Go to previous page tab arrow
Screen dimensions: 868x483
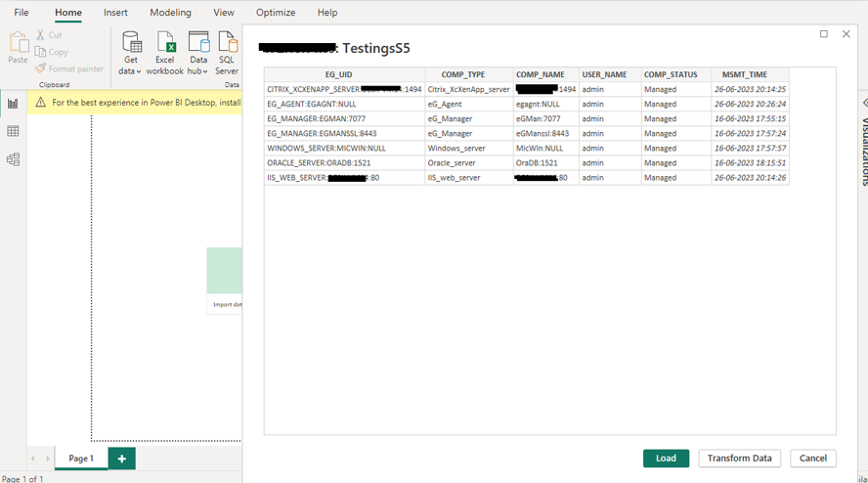(x=33, y=459)
